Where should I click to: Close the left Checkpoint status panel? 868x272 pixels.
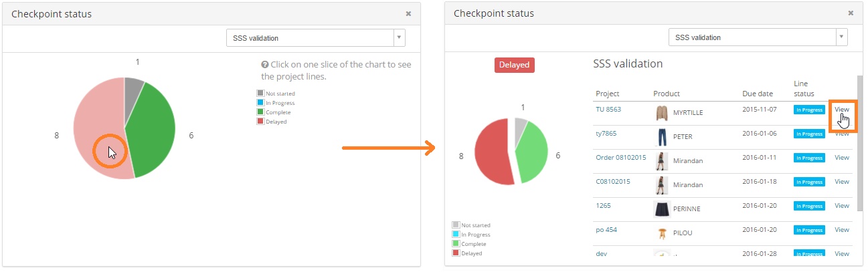(408, 13)
